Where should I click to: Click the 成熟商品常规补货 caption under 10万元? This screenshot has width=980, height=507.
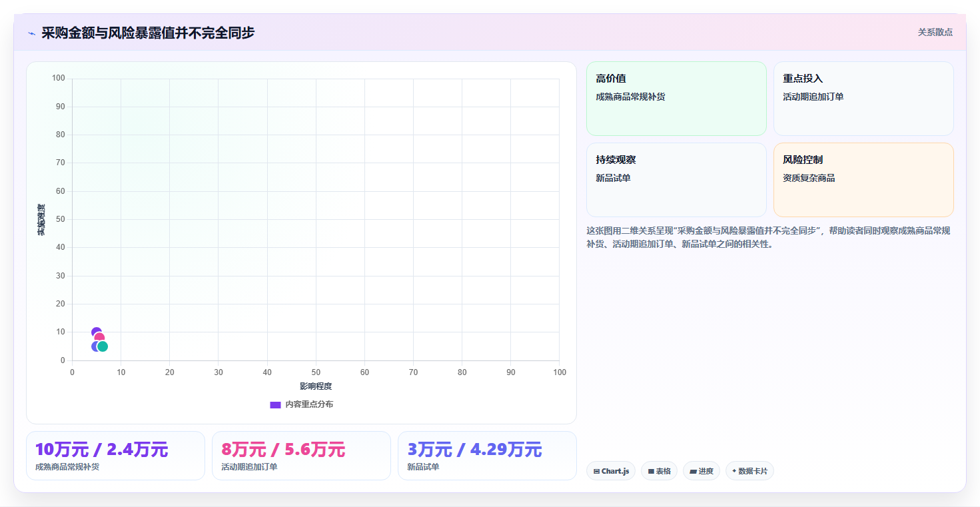tap(67, 467)
